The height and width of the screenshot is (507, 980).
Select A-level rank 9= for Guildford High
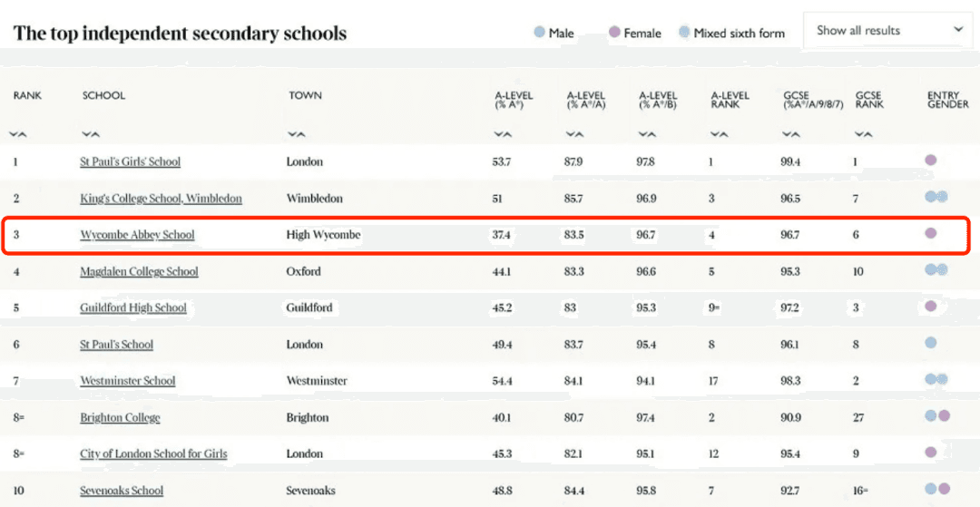pyautogui.click(x=715, y=307)
